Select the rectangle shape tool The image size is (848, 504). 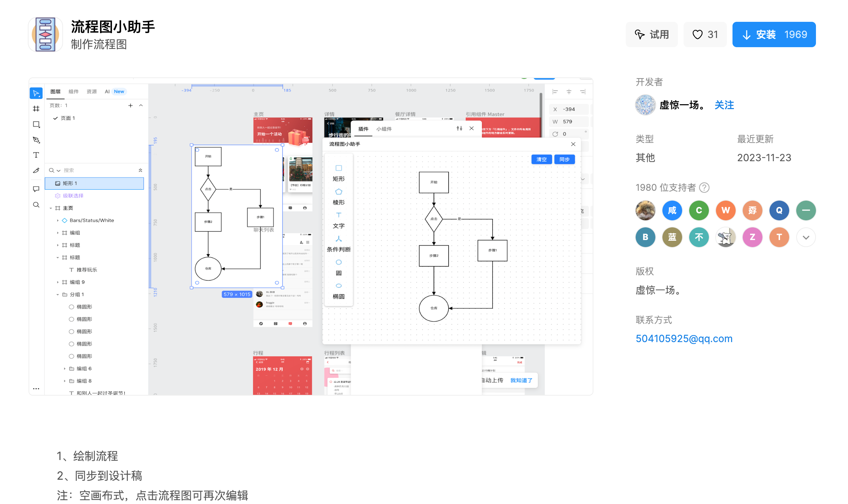[36, 124]
